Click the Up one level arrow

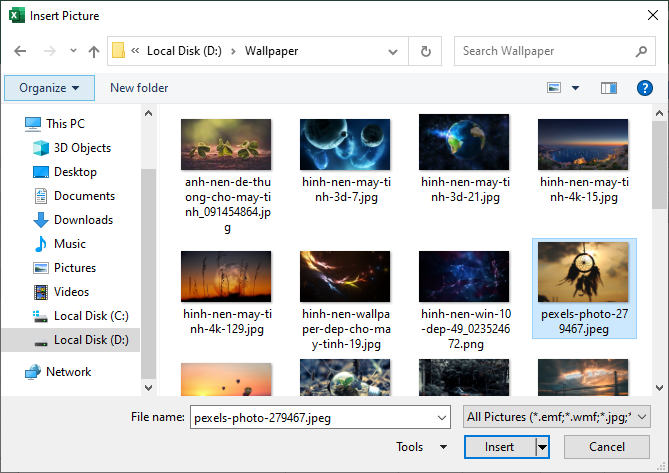click(94, 51)
